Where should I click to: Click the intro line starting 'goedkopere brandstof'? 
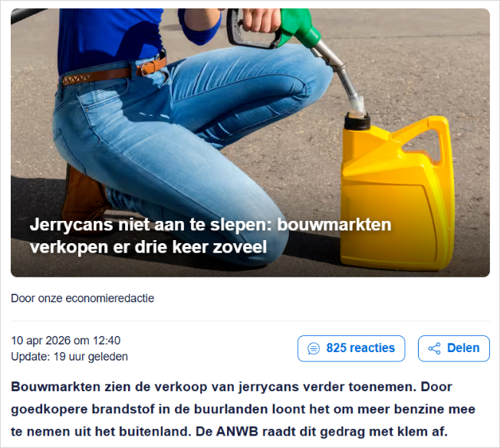(243, 410)
